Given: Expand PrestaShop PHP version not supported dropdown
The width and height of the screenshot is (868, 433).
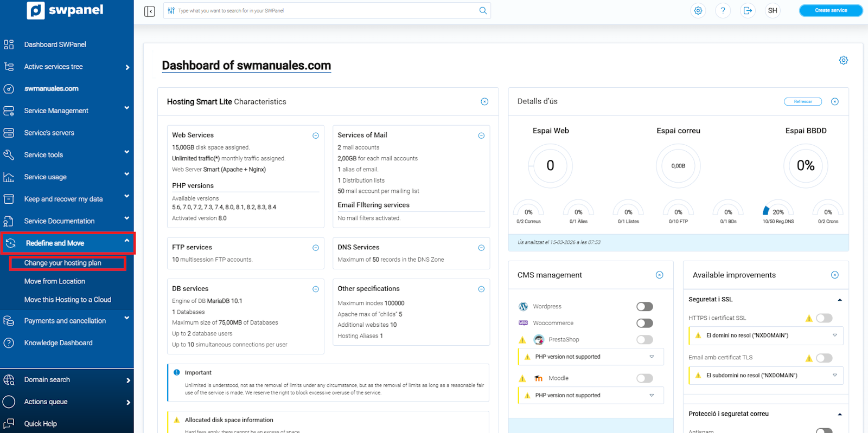Looking at the screenshot, I should point(652,357).
